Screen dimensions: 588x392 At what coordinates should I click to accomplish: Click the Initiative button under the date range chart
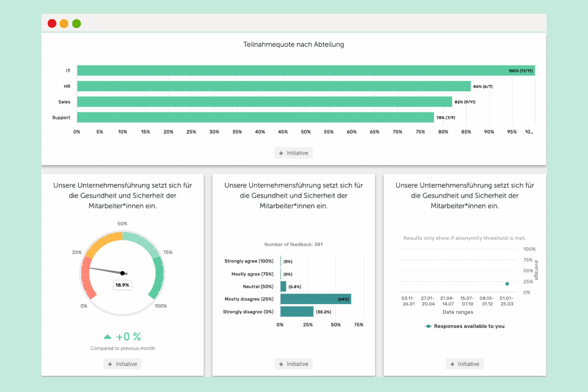464,364
